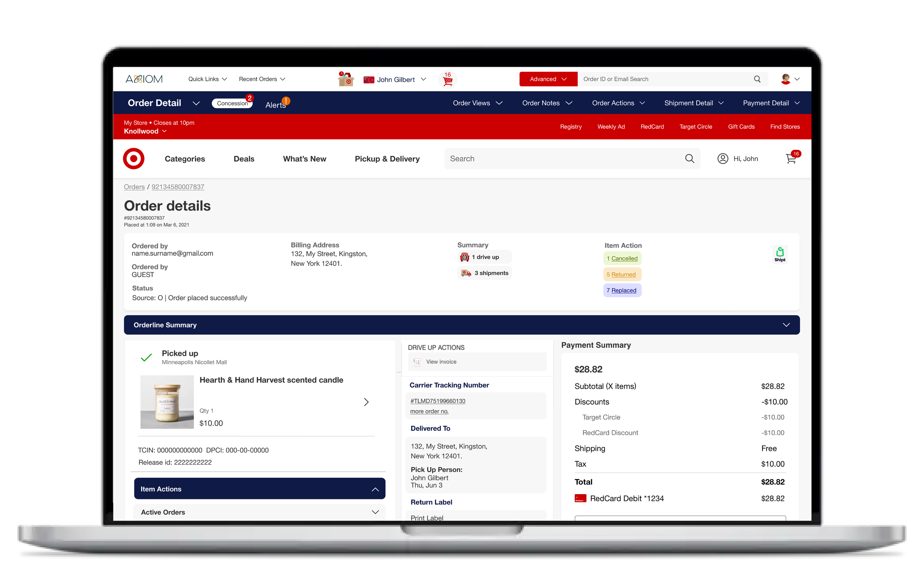Click order number 92134580007837 breadcrumb
The height and width of the screenshot is (571, 924).
click(x=178, y=187)
